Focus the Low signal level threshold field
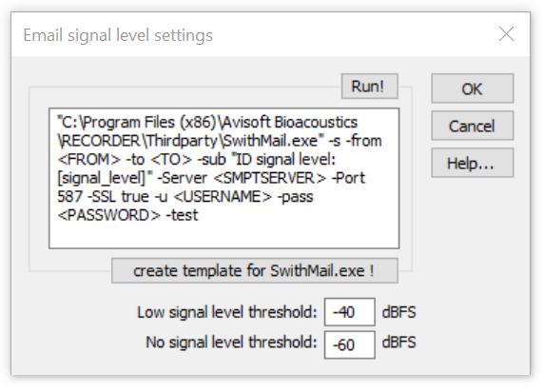The image size is (544, 392). pyautogui.click(x=350, y=312)
